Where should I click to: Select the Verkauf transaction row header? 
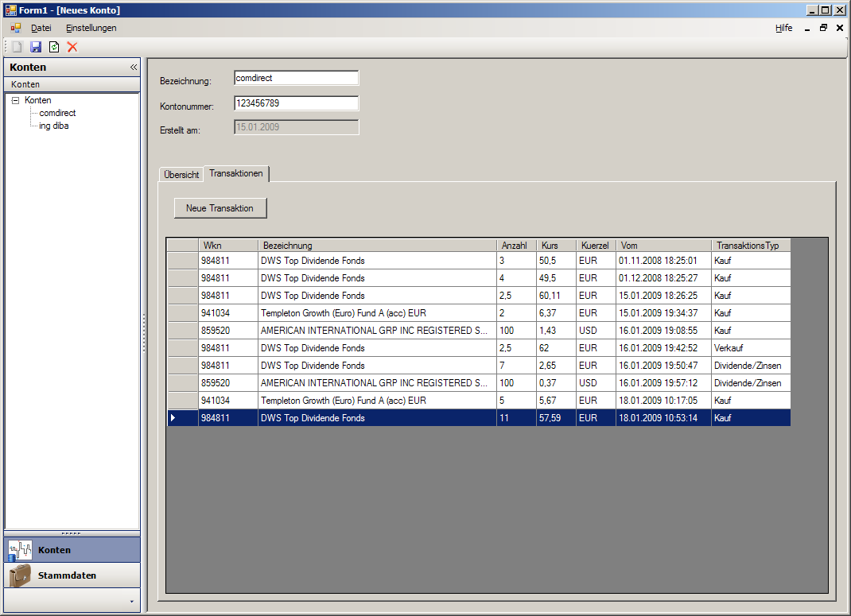tap(183, 348)
